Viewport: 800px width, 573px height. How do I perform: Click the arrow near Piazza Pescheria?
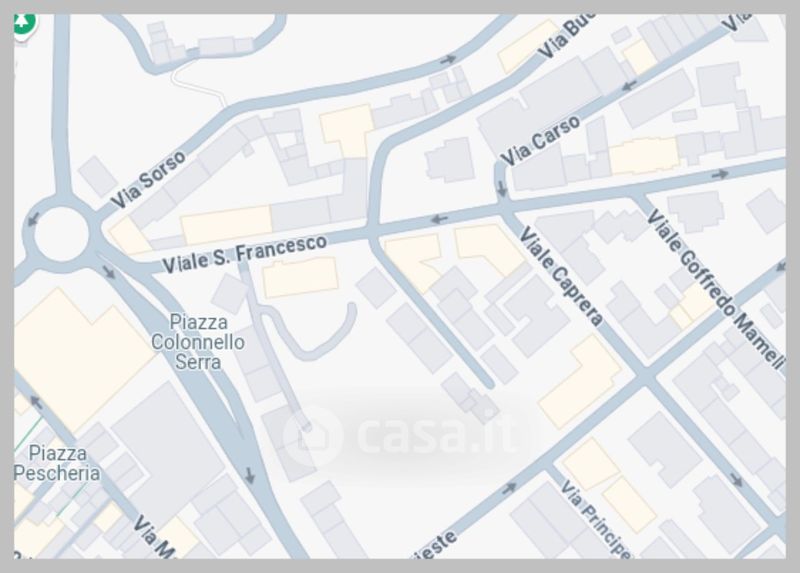click(36, 402)
